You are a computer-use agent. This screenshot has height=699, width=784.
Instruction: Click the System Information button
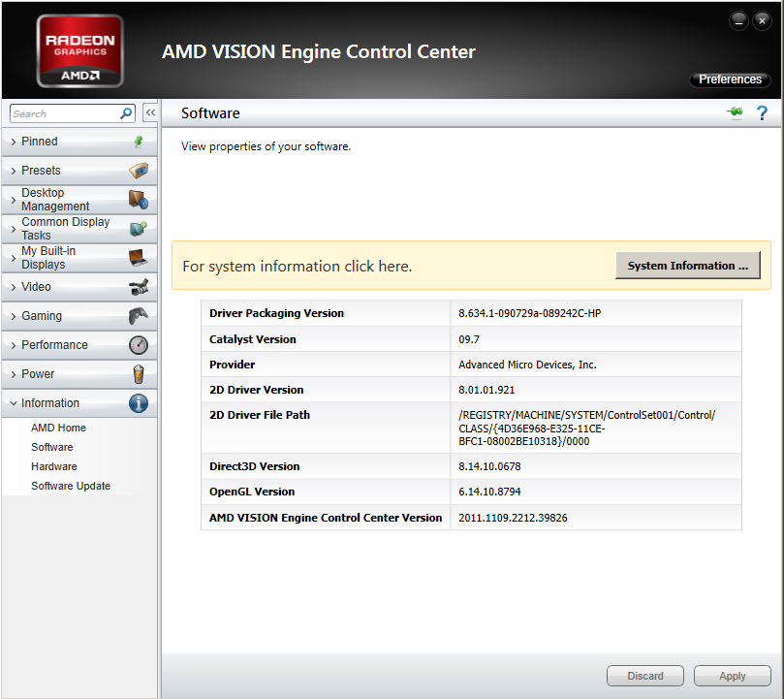(687, 266)
